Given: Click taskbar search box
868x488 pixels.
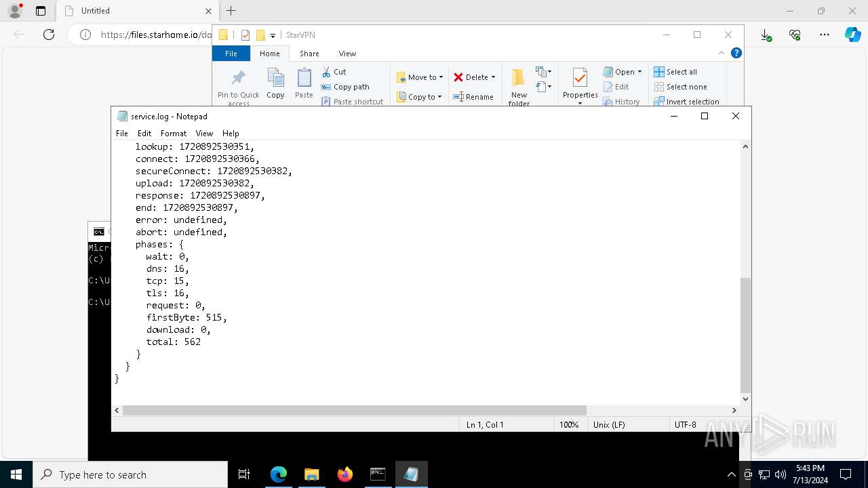Looking at the screenshot, I should (130, 474).
